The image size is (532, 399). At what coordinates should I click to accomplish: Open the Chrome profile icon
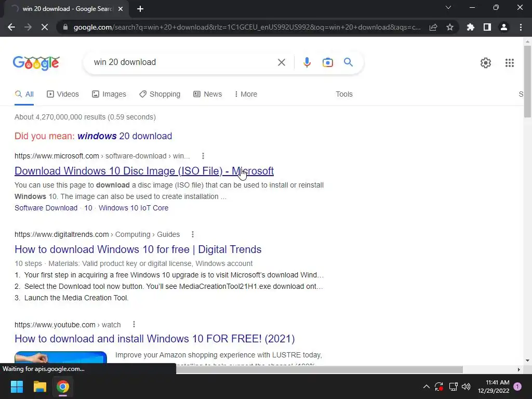click(504, 27)
